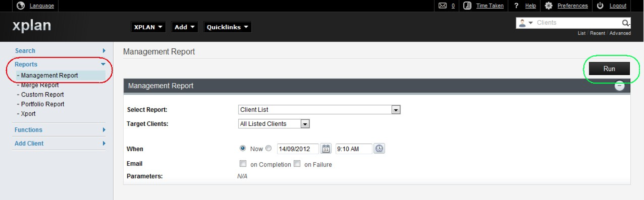Click the time field 9:10 AM
The height and width of the screenshot is (200, 644).
354,149
